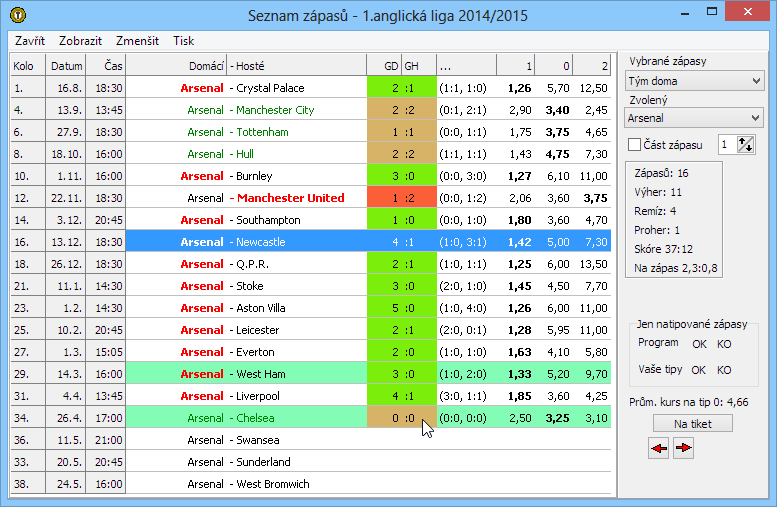Click round number 38. cell

(28, 484)
